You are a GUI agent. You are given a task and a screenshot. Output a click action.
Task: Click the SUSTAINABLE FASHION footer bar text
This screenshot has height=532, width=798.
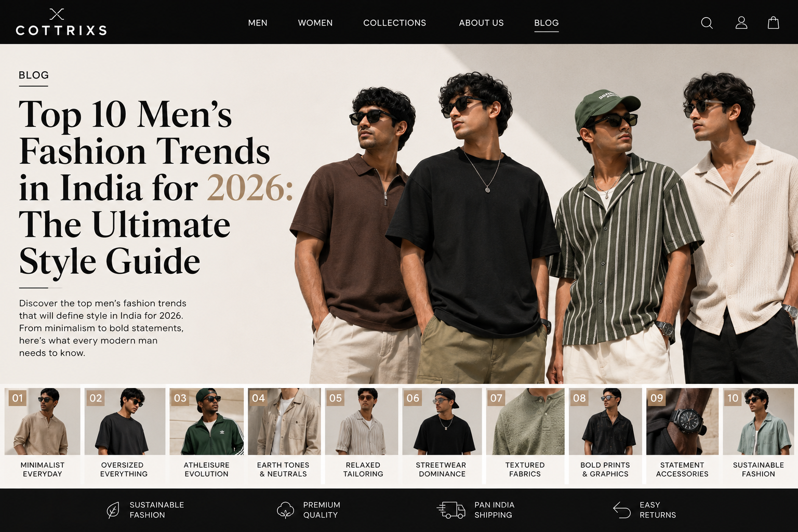[156, 510]
